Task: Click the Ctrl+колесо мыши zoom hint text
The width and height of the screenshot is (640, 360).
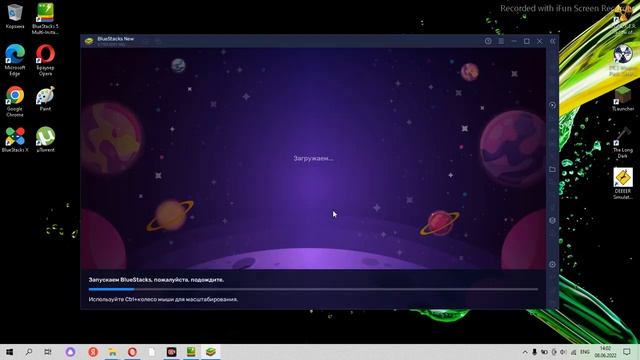Action: point(163,299)
